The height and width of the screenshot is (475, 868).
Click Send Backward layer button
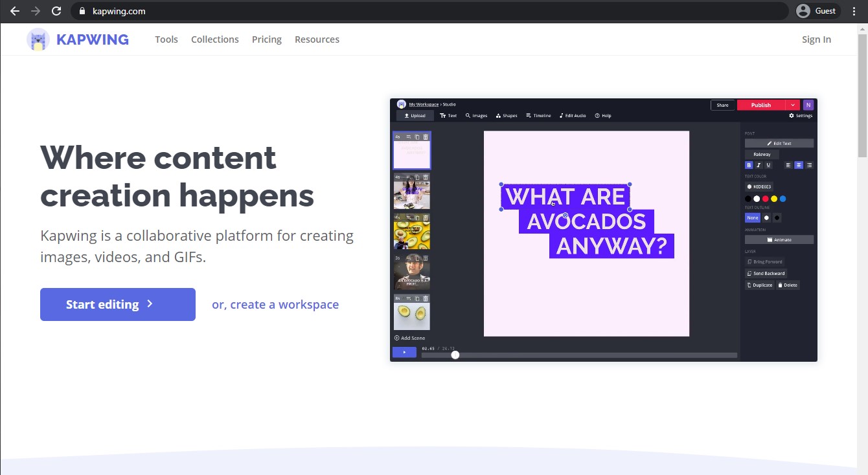coord(766,274)
